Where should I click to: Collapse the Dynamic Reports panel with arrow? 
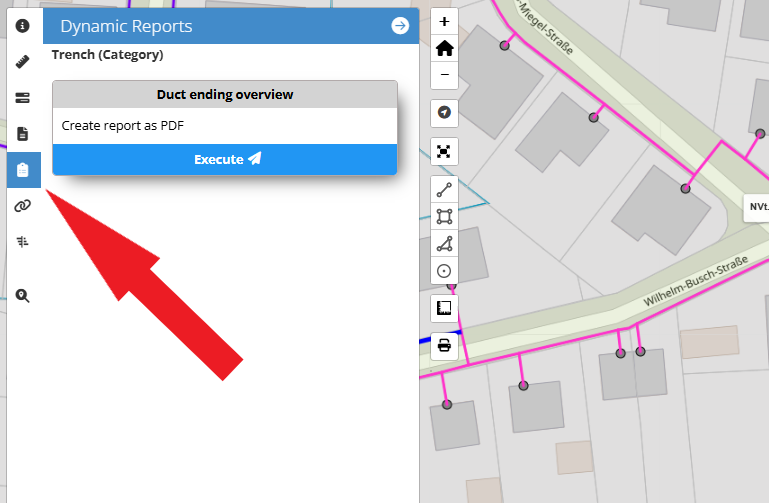pos(400,26)
